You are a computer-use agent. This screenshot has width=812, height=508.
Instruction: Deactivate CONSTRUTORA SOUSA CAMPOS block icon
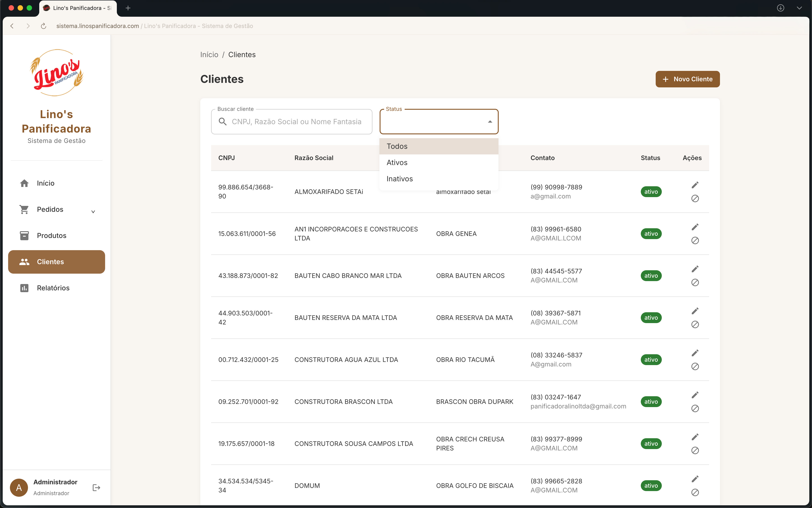[695, 451]
